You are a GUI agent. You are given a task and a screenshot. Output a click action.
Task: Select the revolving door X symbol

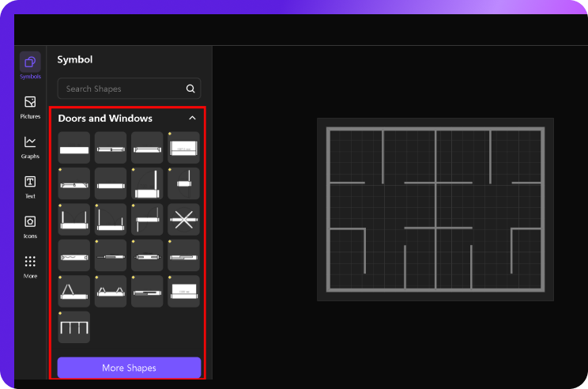click(183, 220)
